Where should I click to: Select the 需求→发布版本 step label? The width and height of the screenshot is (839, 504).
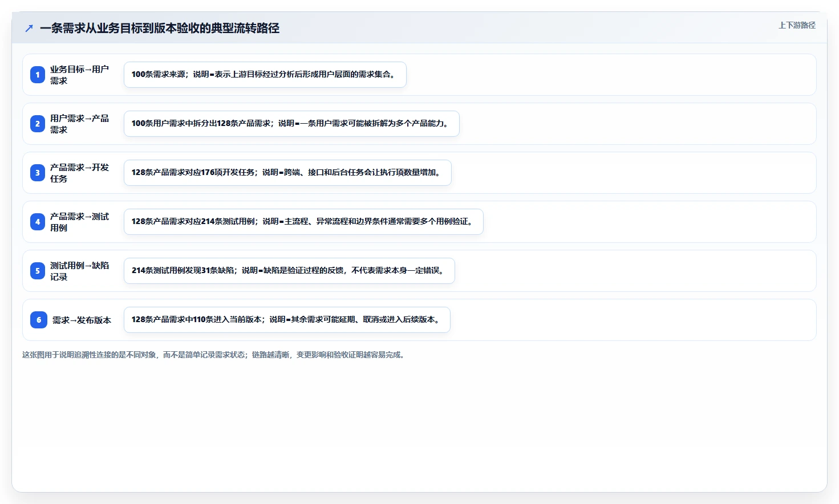tap(82, 320)
